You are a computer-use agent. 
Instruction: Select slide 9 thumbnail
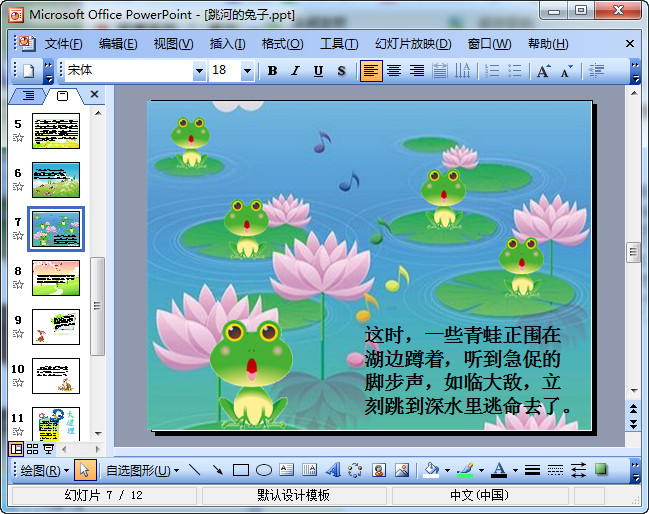(56, 327)
